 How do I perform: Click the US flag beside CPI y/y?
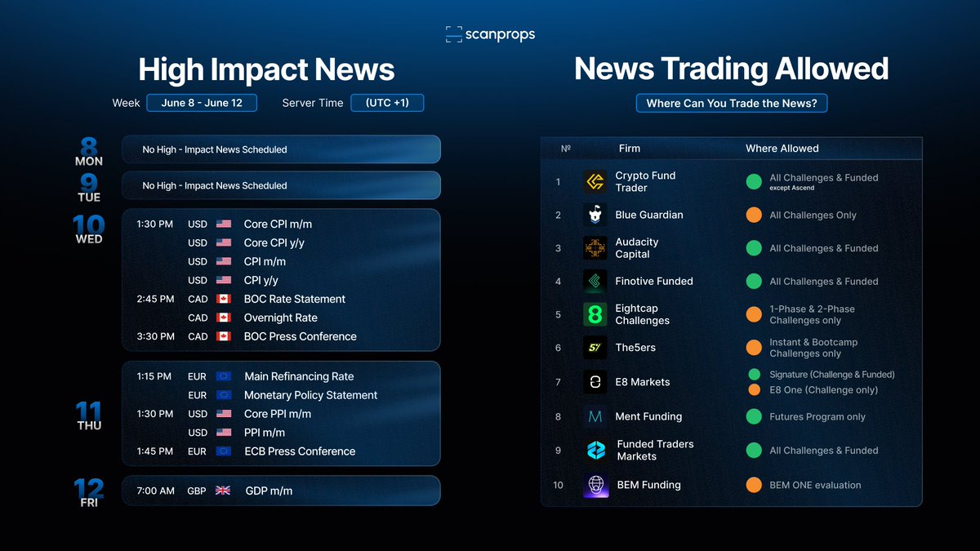[x=224, y=280]
